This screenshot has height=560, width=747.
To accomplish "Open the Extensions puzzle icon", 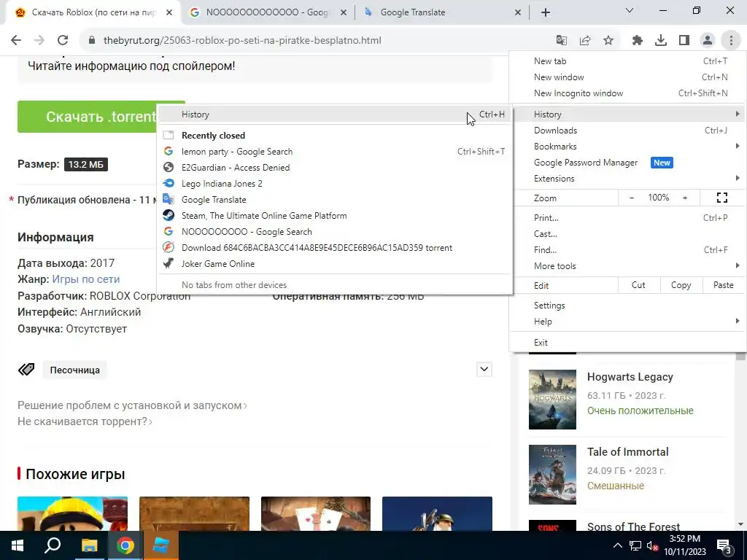I will coord(638,41).
